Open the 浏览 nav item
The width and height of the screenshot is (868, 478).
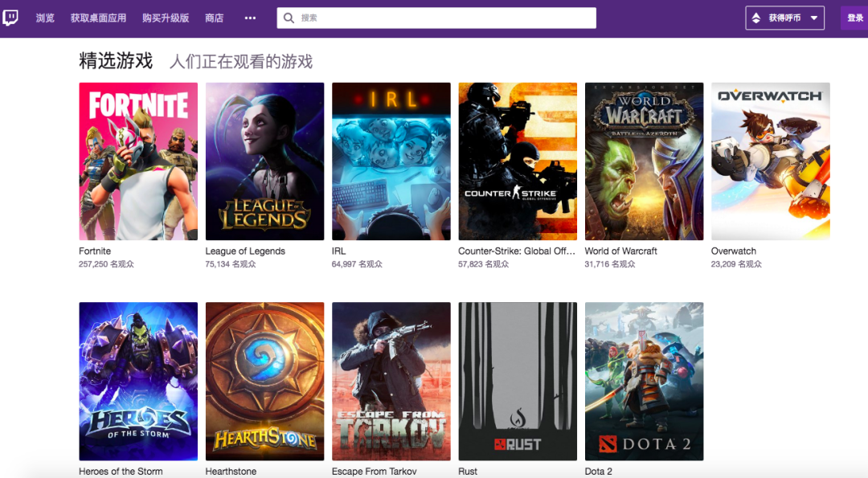click(45, 18)
